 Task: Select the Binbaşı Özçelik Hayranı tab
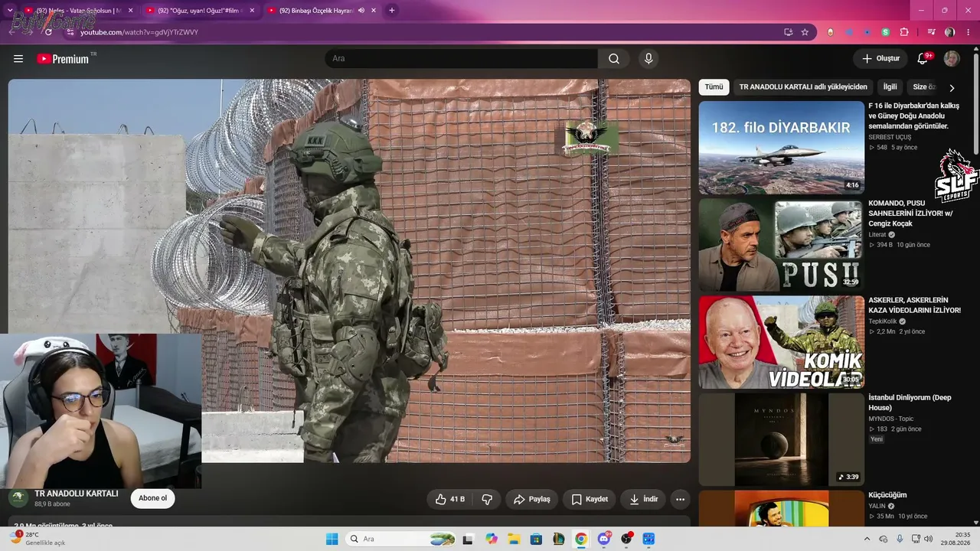pos(322,11)
